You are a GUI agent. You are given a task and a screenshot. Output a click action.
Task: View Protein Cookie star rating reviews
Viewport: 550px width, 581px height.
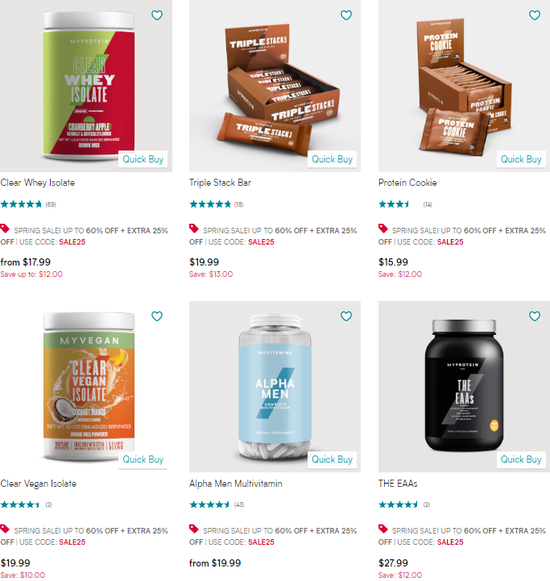tap(405, 204)
